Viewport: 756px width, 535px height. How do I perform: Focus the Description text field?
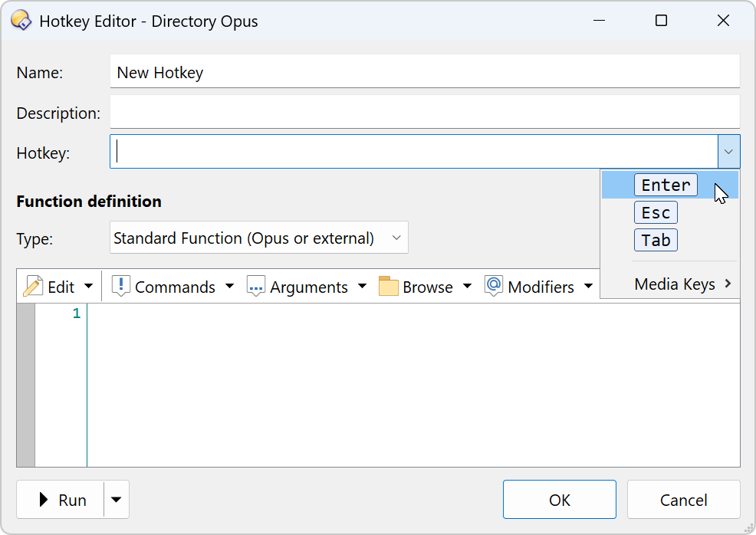point(425,112)
